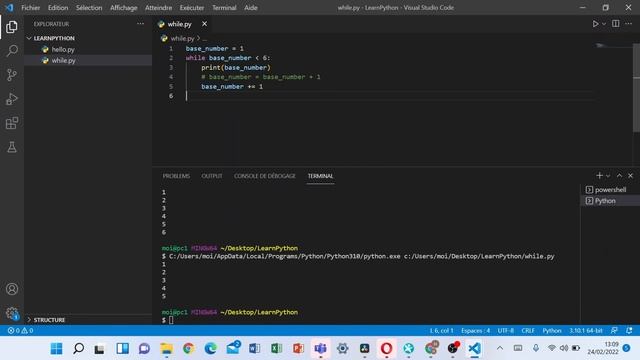This screenshot has height=360, width=640.
Task: Select language mode Python in status bar
Action: (x=552, y=331)
